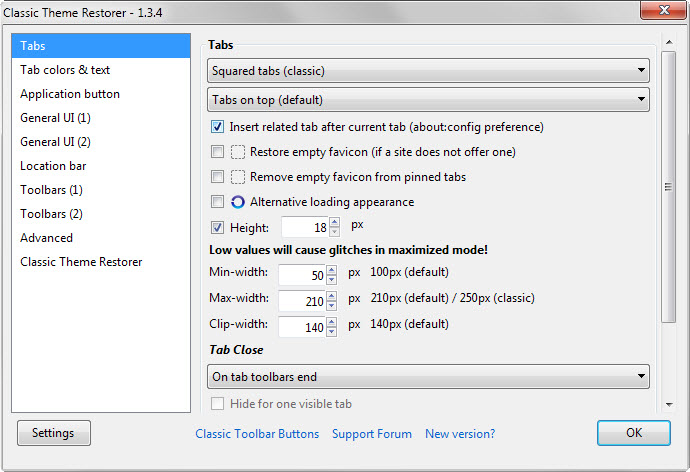Viewport: 690px width, 472px height.
Task: Open Classic Toolbar Buttons link
Action: coord(257,434)
